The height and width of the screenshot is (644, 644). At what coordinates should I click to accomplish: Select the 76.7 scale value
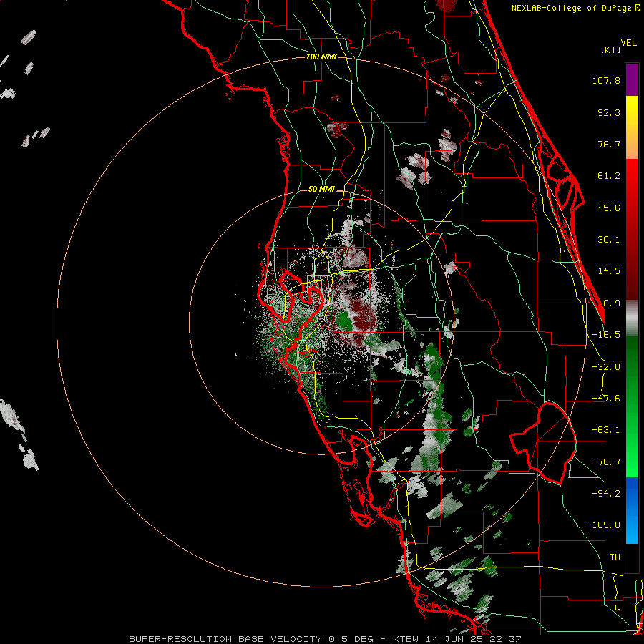[609, 144]
